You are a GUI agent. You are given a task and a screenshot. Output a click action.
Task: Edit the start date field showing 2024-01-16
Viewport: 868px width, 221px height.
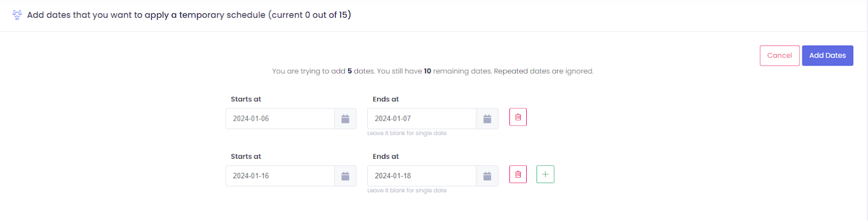point(280,176)
